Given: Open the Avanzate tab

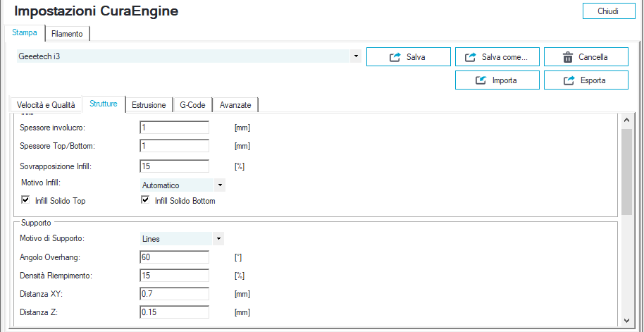Looking at the screenshot, I should pyautogui.click(x=235, y=105).
